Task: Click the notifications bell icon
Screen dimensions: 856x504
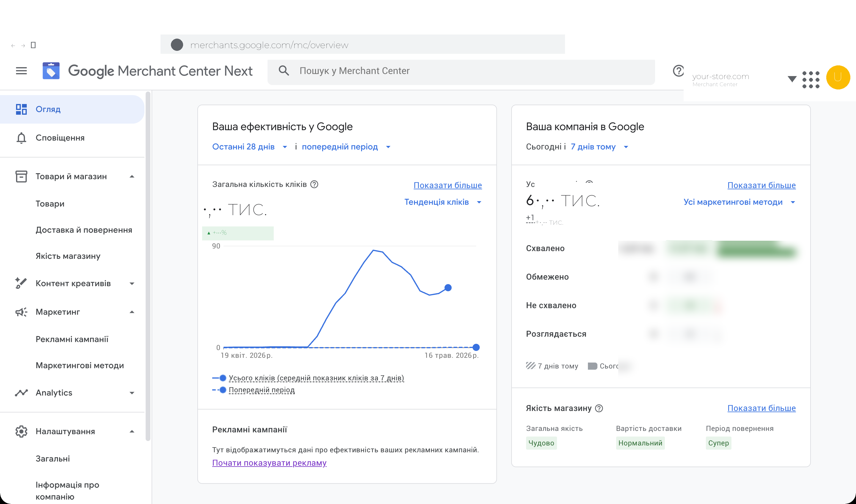Action: point(21,138)
